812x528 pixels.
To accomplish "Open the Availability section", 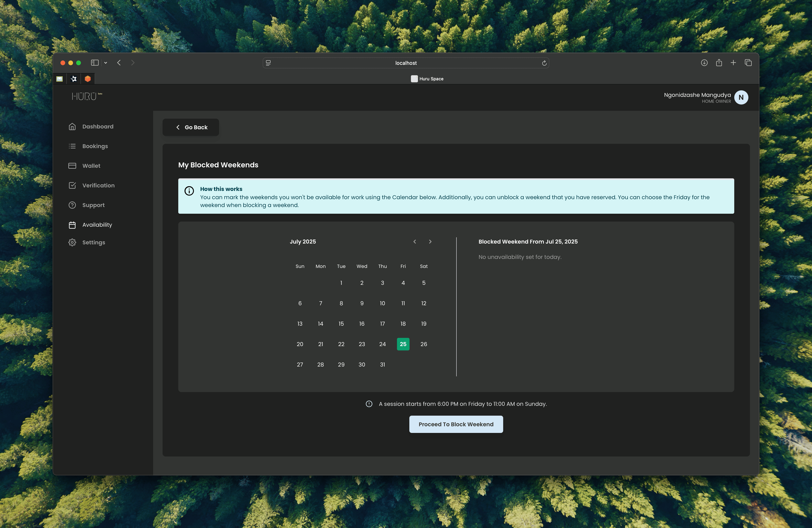I will tap(97, 225).
